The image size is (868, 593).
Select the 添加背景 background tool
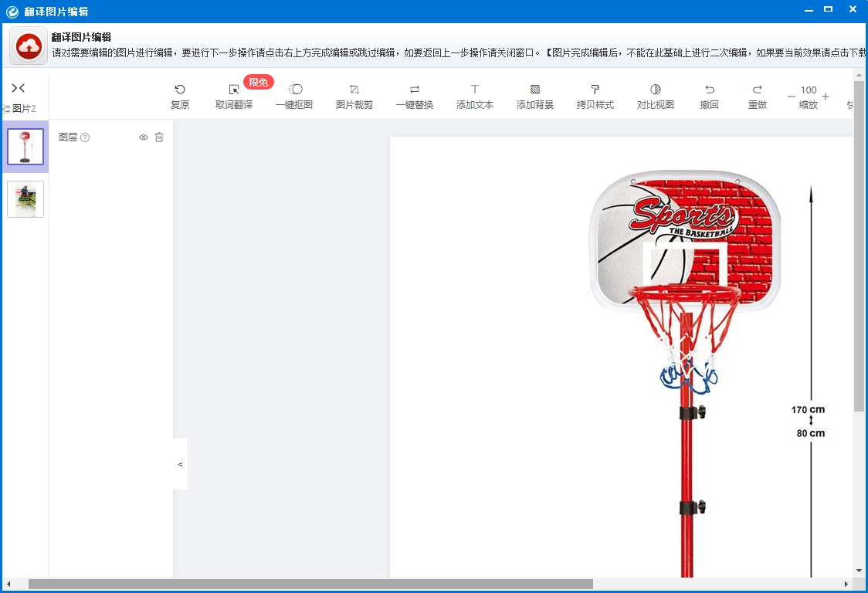pos(534,97)
